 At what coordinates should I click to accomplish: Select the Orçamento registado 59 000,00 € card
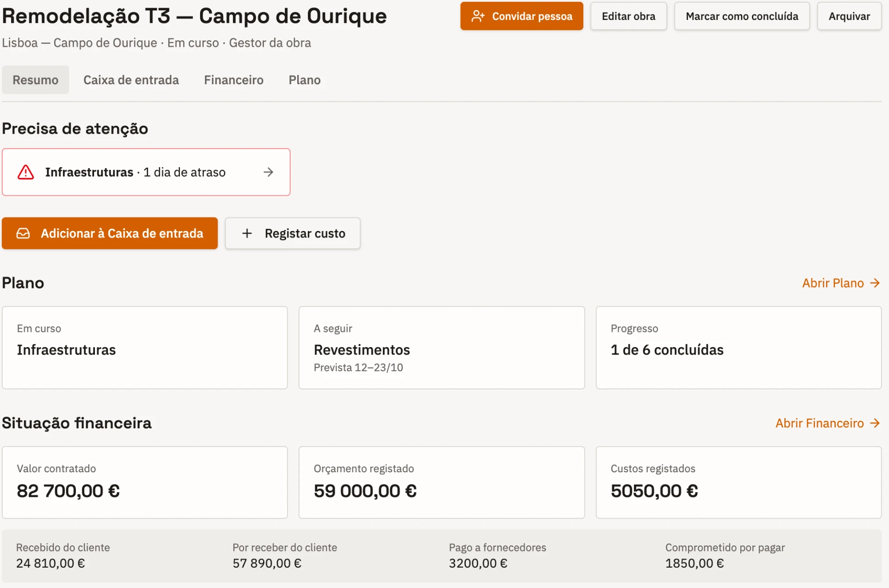click(x=442, y=482)
